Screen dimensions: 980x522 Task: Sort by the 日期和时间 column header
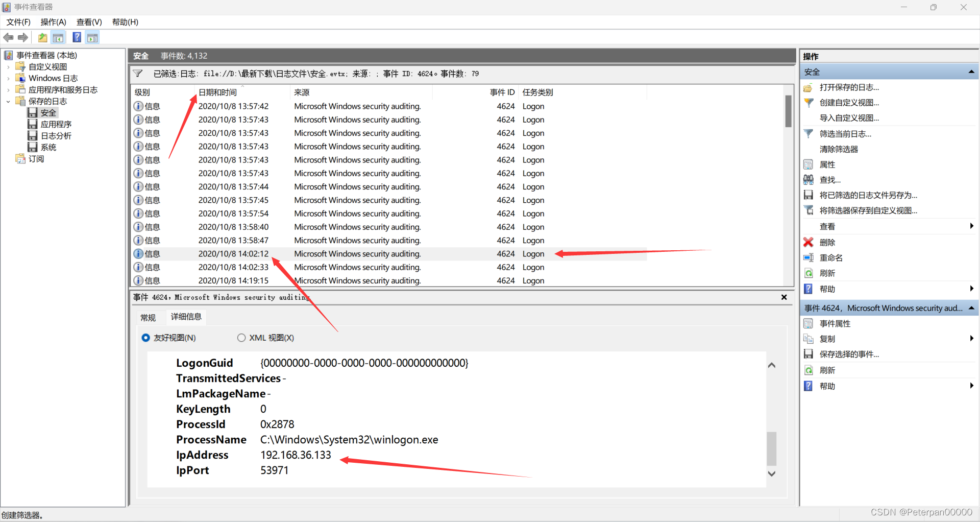(242, 92)
